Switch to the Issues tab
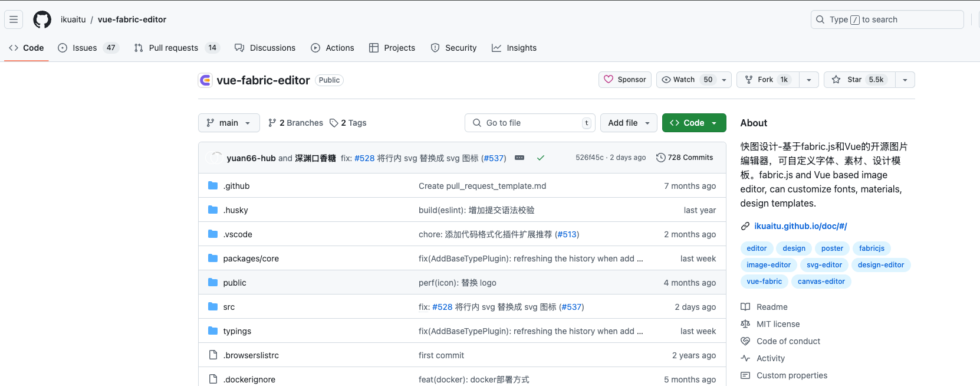Viewport: 980px width, 386px height. tap(88, 48)
